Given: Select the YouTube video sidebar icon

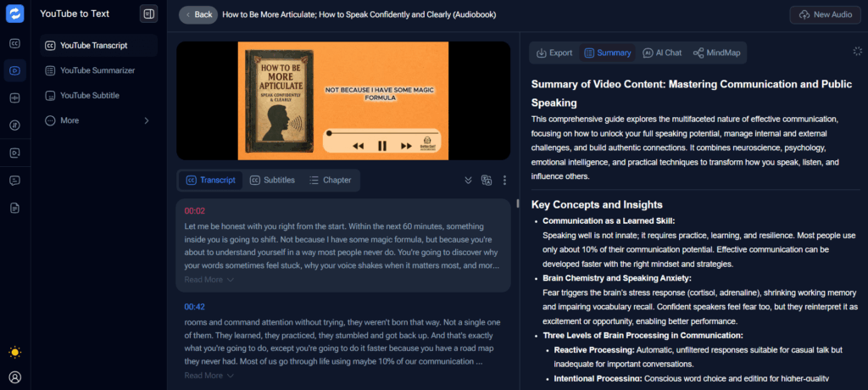Looking at the screenshot, I should coord(15,70).
